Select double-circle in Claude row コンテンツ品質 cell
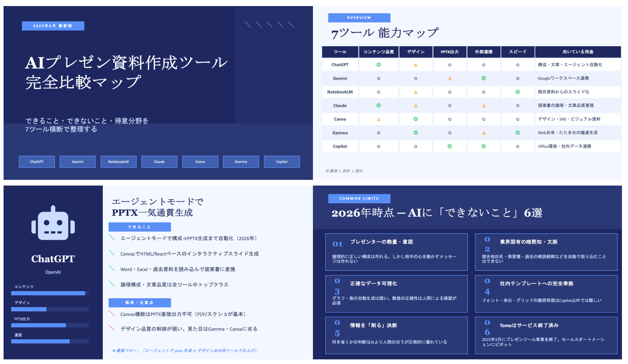 [378, 105]
